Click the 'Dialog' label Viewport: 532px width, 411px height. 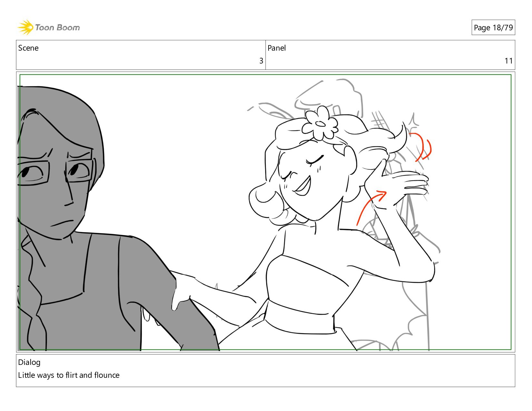[x=29, y=362]
